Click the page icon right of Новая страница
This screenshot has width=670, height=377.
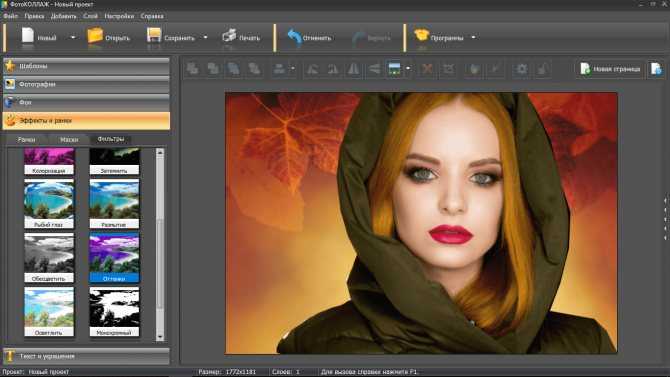pyautogui.click(x=656, y=69)
